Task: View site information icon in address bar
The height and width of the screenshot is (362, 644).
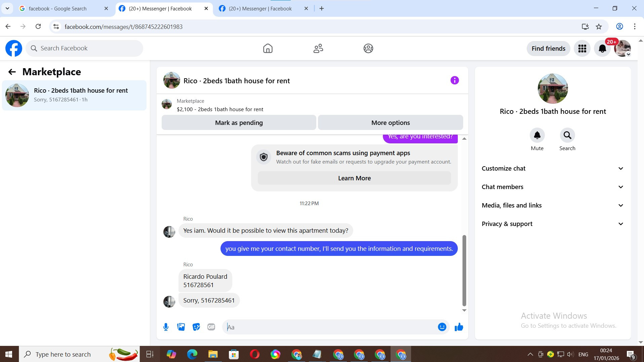Action: pos(56,27)
